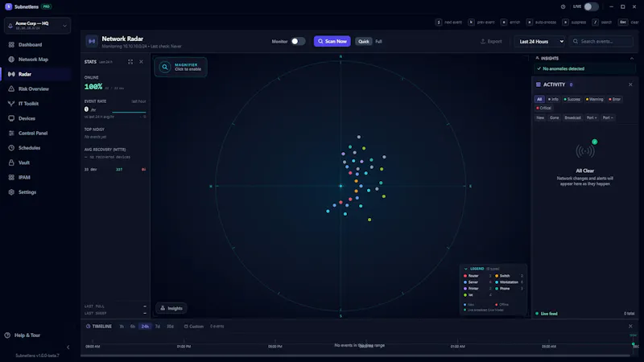644x362 pixels.
Task: Open the Schedules clock icon
Action: pos(11,148)
